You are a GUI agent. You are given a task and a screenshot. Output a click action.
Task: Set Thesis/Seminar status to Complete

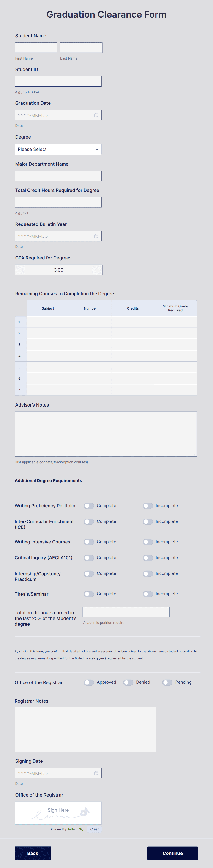(x=89, y=594)
